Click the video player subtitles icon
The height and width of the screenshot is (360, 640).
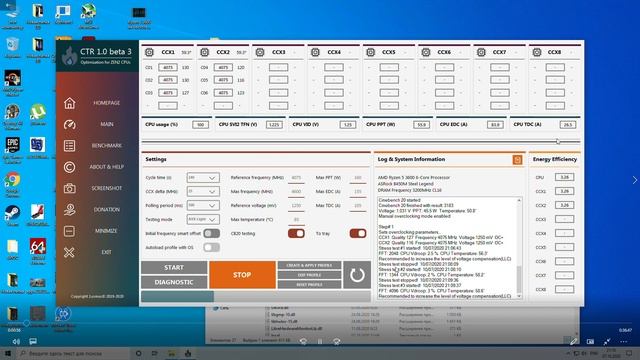coord(33,341)
